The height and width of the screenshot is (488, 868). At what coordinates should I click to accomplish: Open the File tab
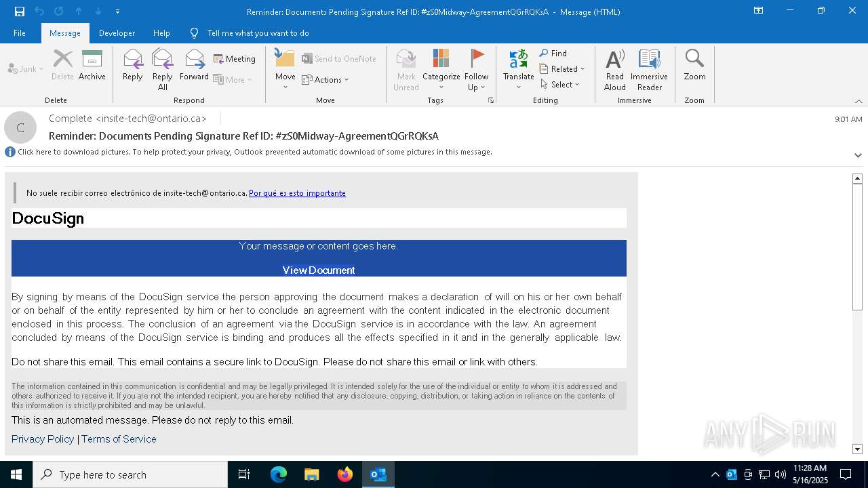pyautogui.click(x=20, y=33)
